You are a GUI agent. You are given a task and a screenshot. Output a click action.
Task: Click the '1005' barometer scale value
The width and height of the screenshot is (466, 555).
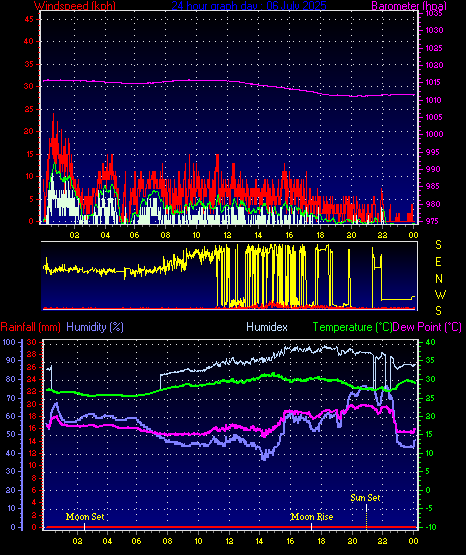coord(434,117)
